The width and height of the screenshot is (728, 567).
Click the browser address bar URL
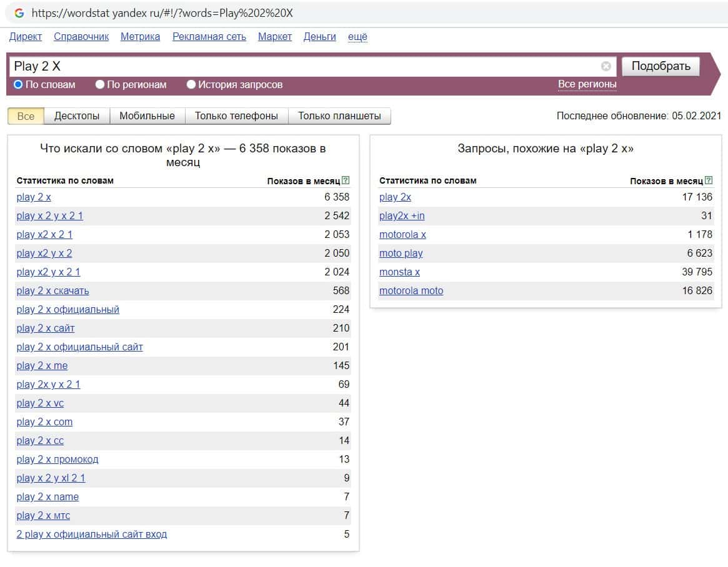162,13
